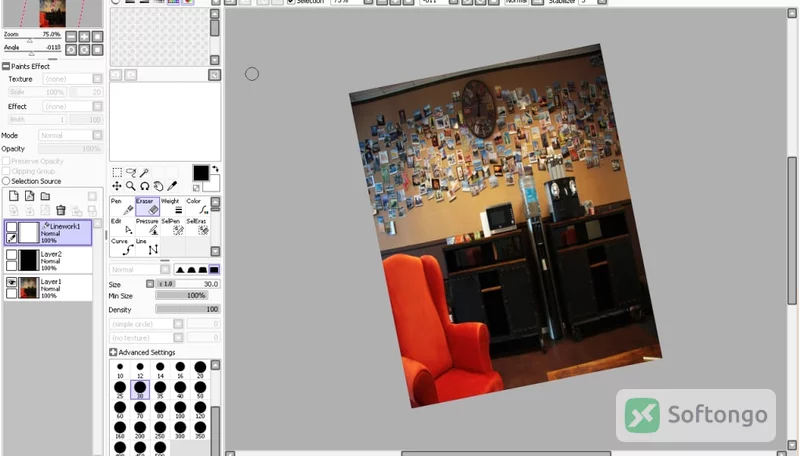This screenshot has height=456, width=800.
Task: Pick brush size 250 preset
Action: tap(160, 430)
